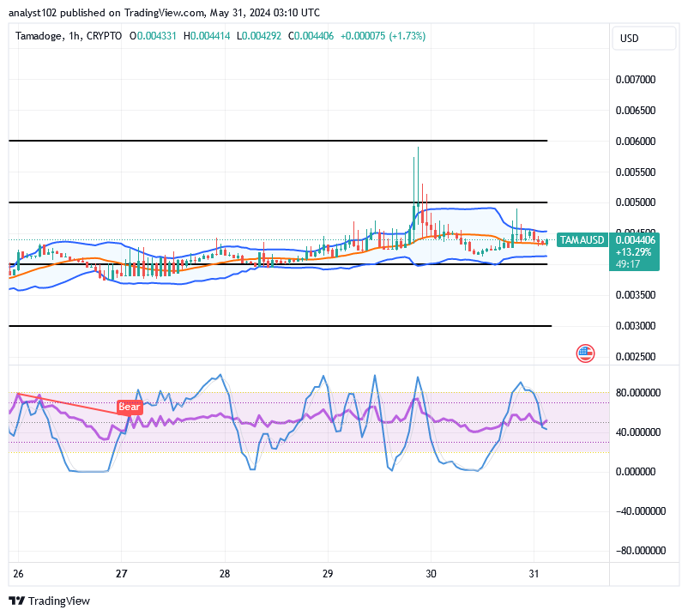Click the US flag economic event icon
The width and height of the screenshot is (688, 616).
[x=585, y=353]
